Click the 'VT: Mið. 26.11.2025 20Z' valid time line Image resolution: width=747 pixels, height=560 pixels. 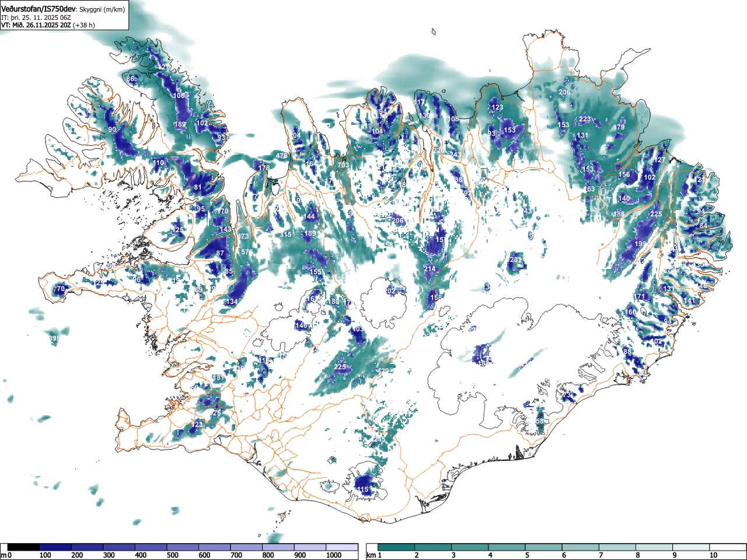pos(36,25)
